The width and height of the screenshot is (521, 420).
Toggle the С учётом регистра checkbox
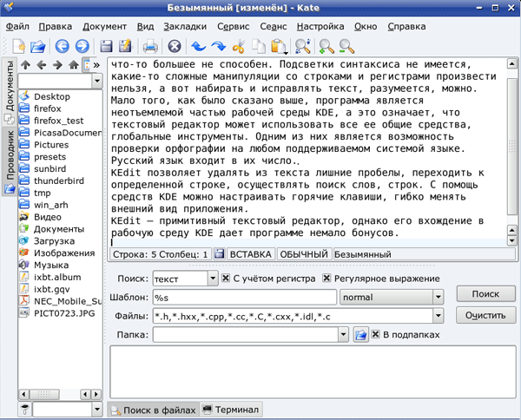pos(225,279)
